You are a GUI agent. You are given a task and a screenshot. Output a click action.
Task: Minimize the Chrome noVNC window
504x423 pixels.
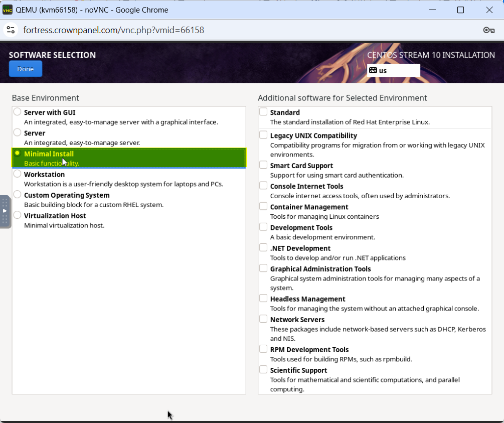433,10
